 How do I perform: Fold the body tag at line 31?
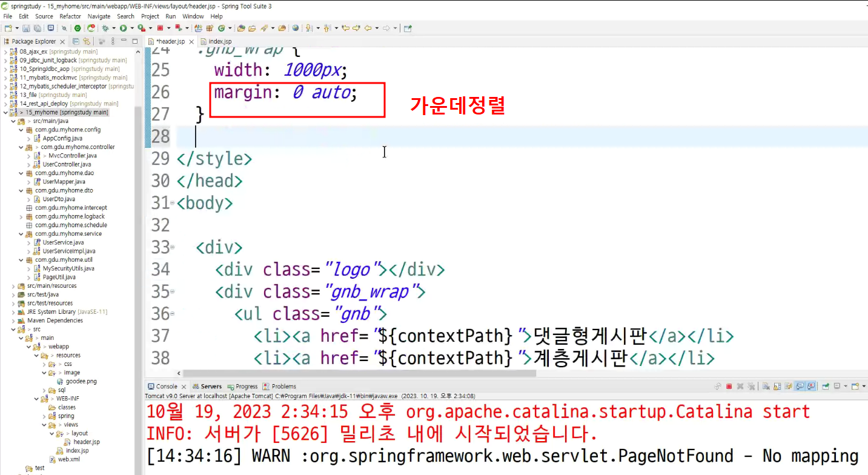coord(173,203)
